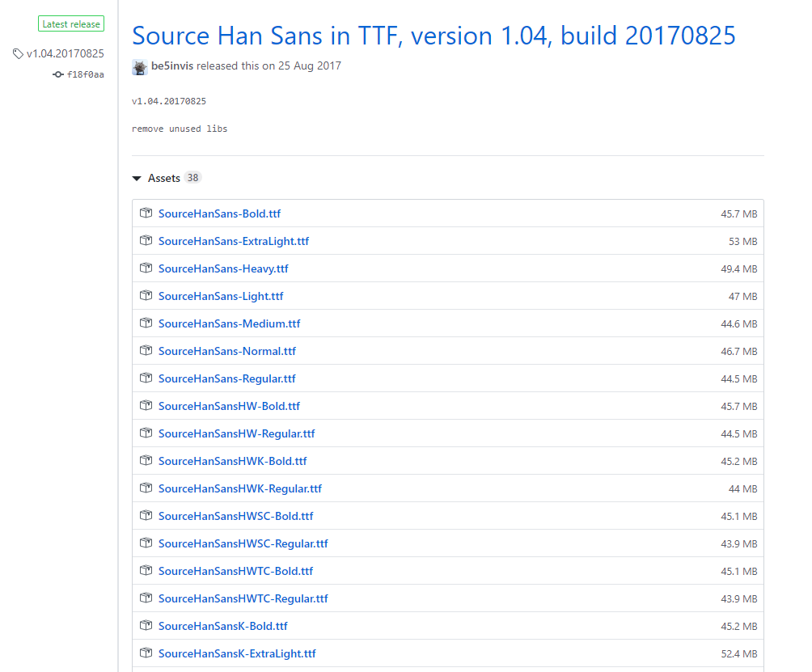Download SourceHanSansHWSC-Regular.ttf

(243, 543)
